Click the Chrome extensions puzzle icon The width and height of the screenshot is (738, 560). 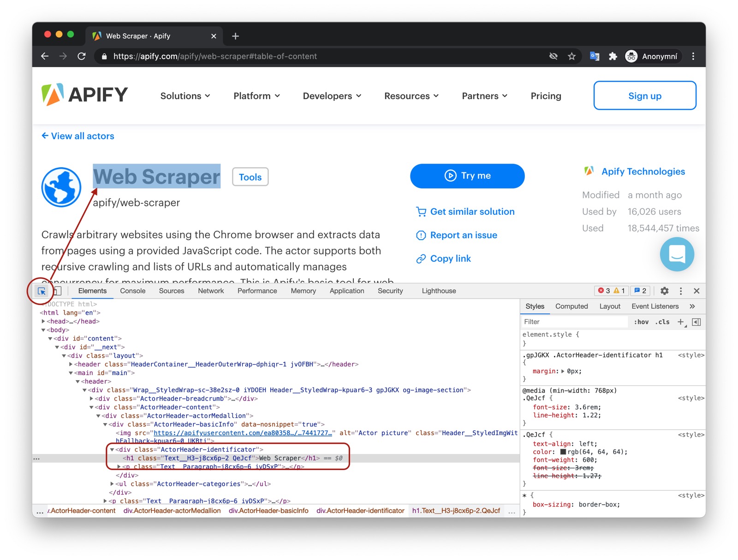pyautogui.click(x=613, y=56)
